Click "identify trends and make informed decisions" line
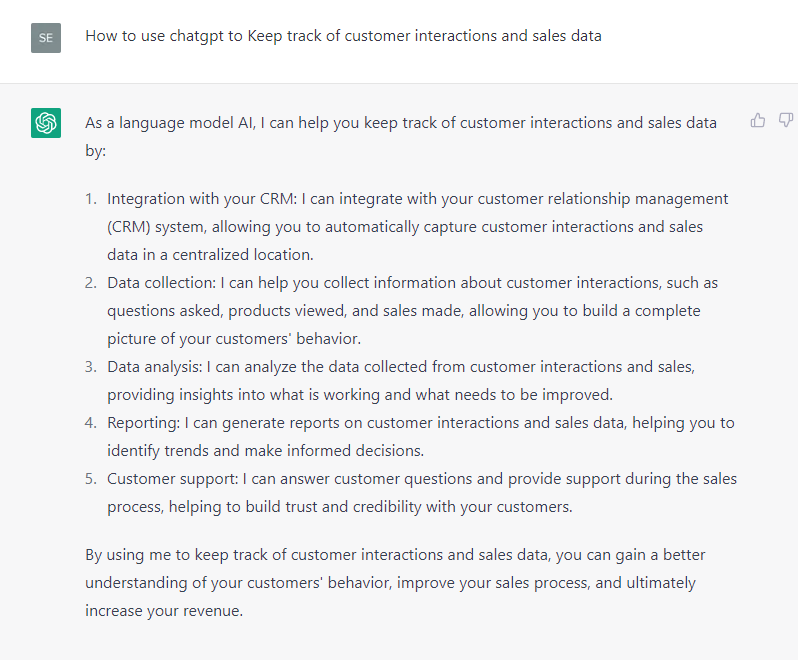The height and width of the screenshot is (660, 798). coord(265,451)
